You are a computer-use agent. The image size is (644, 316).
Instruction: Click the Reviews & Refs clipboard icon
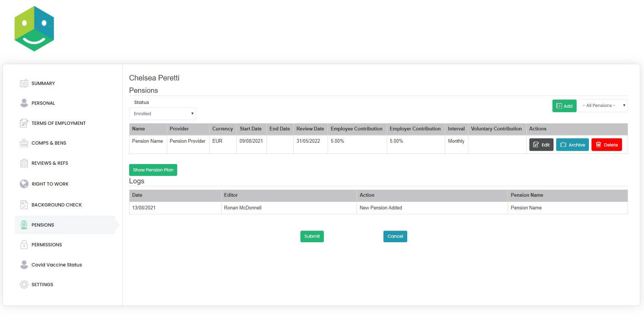[24, 163]
